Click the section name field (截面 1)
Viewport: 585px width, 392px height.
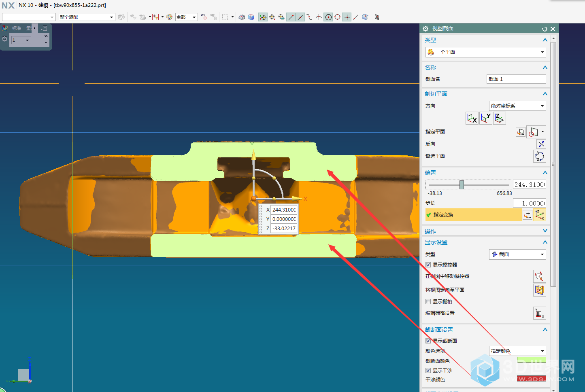pyautogui.click(x=516, y=79)
